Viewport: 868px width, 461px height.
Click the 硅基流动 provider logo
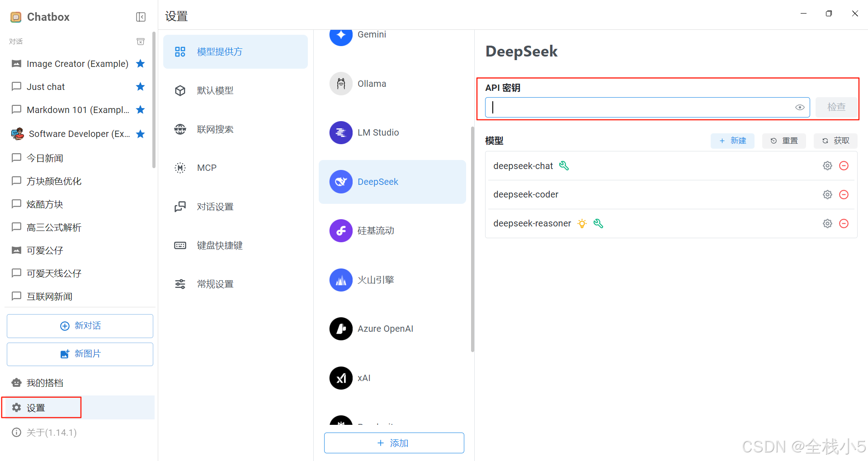(341, 230)
